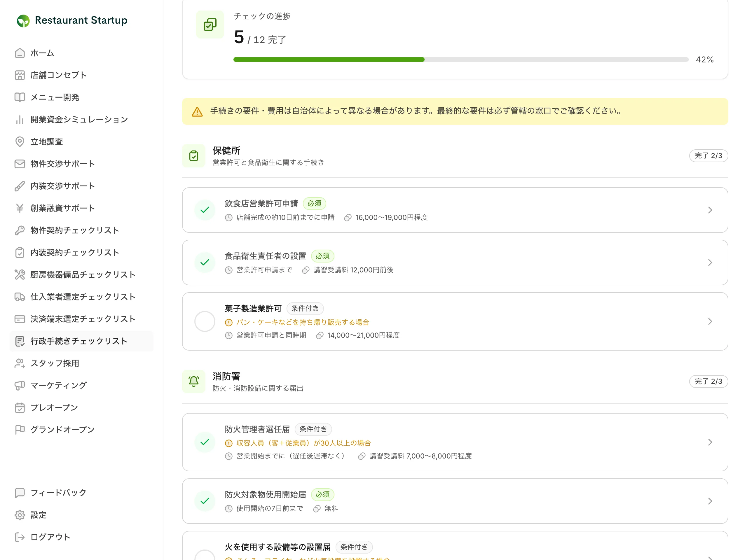The width and height of the screenshot is (747, 560).
Task: Click the スタッフ採用 person-plus icon
Action: point(20,363)
